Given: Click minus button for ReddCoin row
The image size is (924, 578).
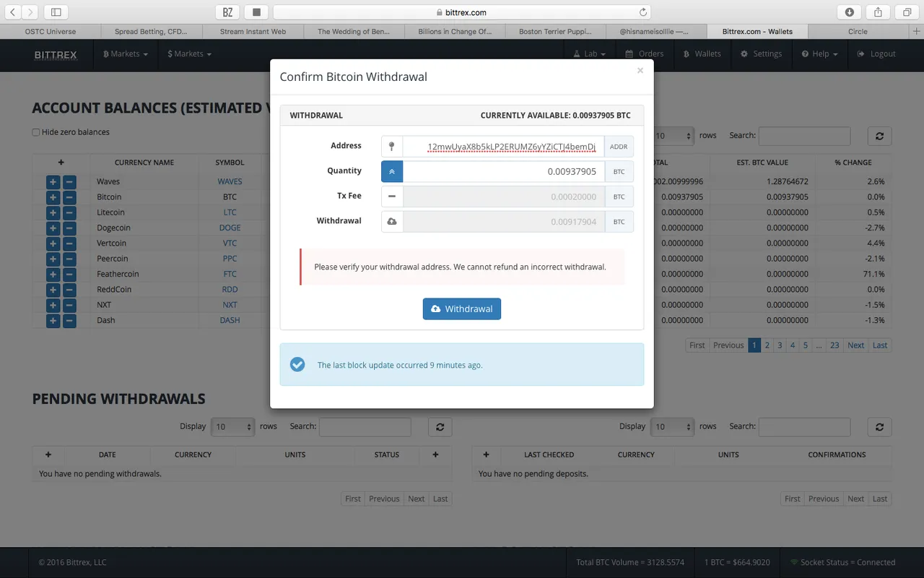Looking at the screenshot, I should pyautogui.click(x=69, y=290).
